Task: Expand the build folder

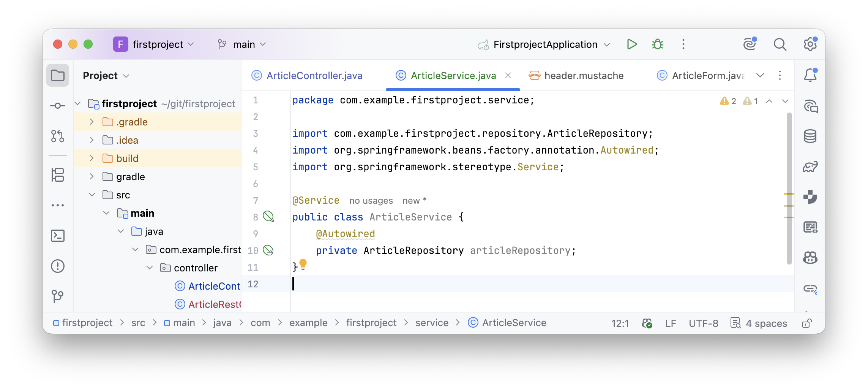Action: tap(92, 159)
